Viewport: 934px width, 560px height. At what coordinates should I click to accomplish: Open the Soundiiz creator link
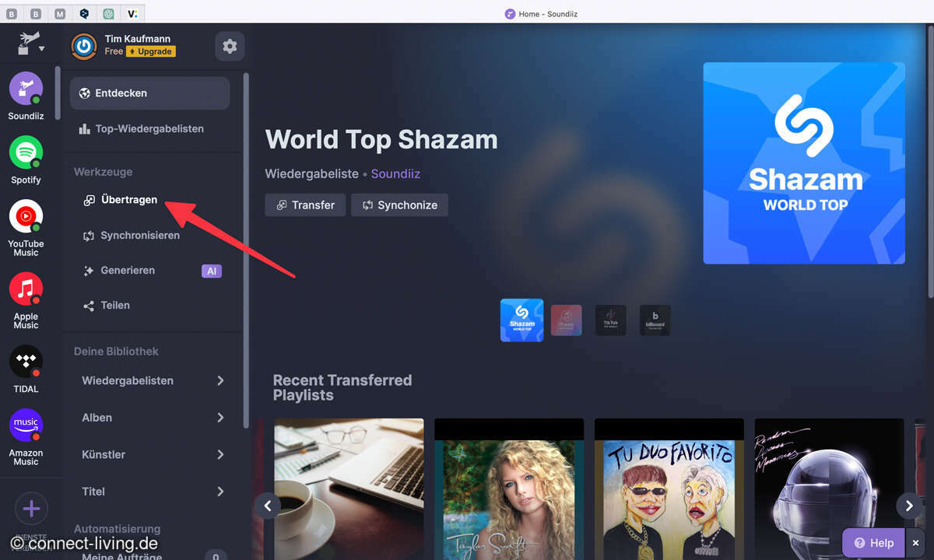(395, 174)
